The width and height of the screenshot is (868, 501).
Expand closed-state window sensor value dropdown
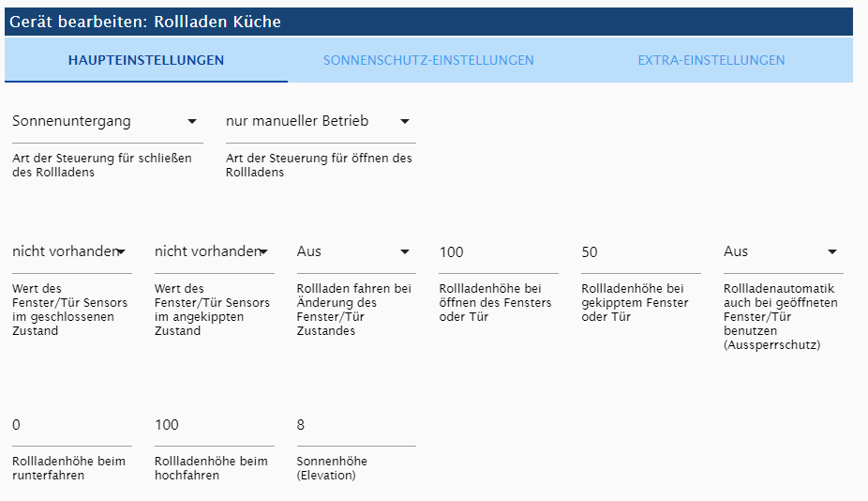click(x=72, y=252)
